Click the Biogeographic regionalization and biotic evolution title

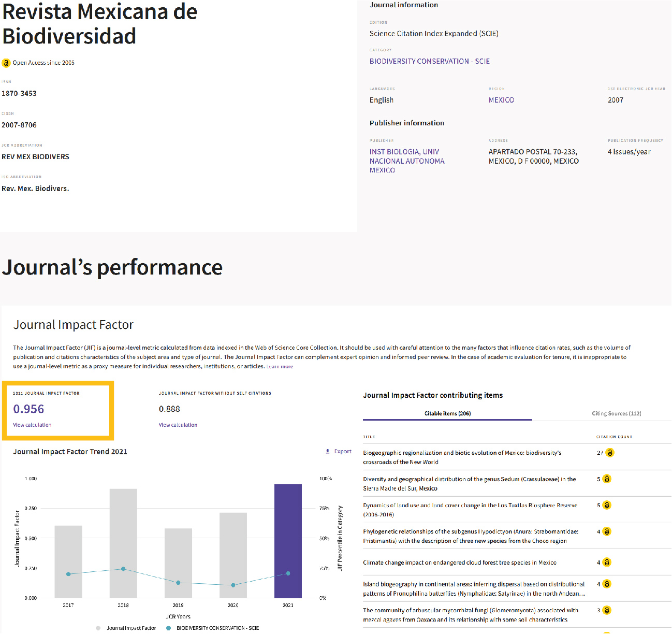pos(462,457)
